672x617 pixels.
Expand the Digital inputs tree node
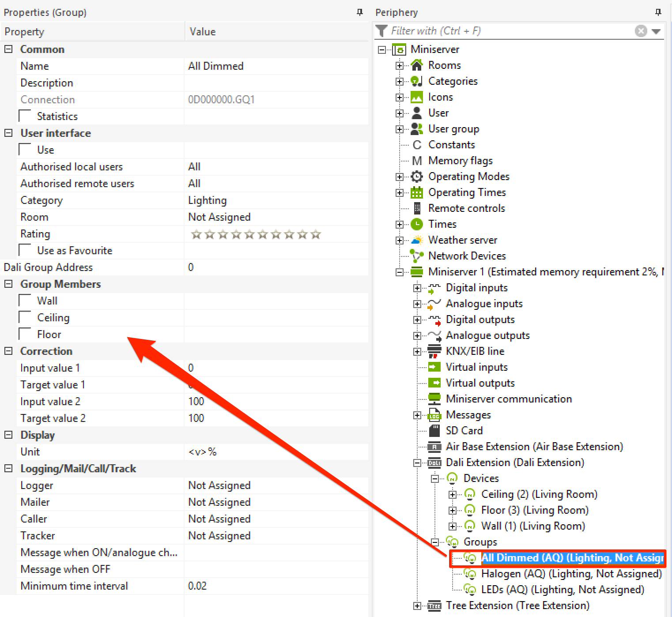click(417, 288)
